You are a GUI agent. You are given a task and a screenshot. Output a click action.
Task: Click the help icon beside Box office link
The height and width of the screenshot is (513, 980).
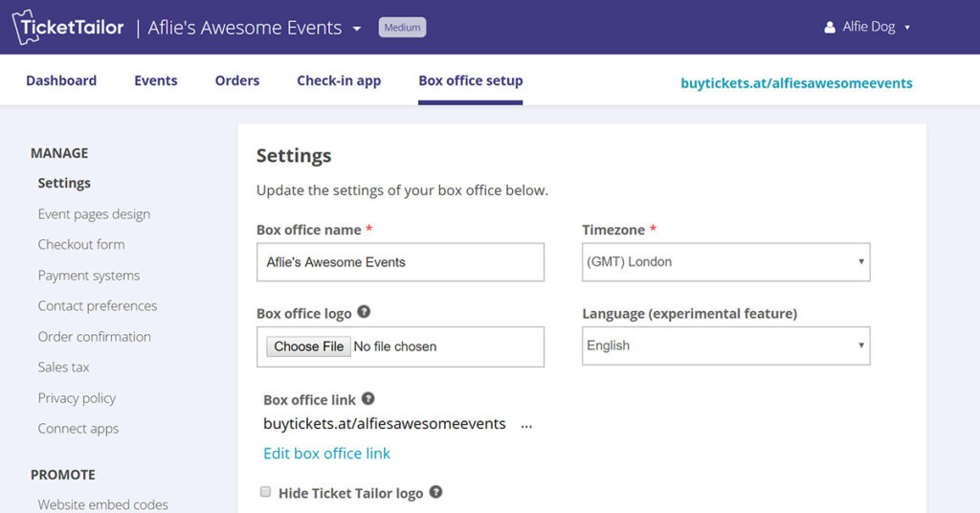(367, 399)
